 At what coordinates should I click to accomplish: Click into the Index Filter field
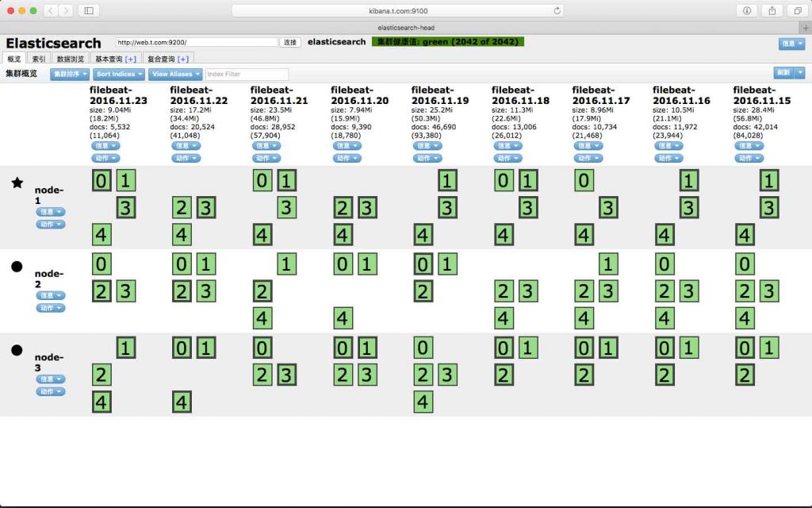pyautogui.click(x=247, y=74)
